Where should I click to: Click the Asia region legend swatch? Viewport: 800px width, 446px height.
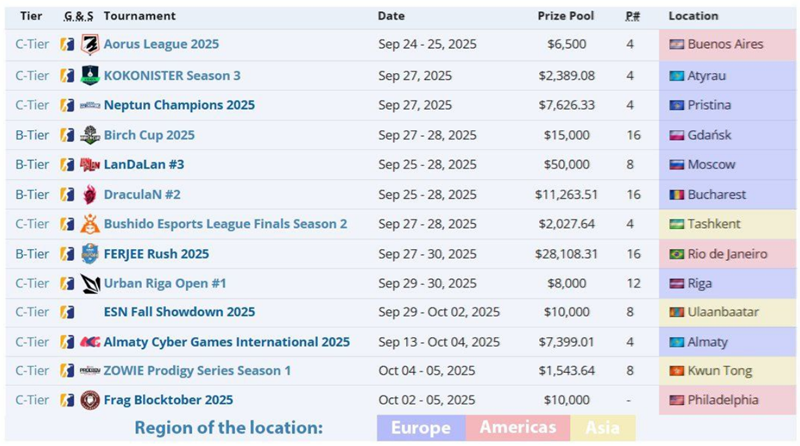603,428
